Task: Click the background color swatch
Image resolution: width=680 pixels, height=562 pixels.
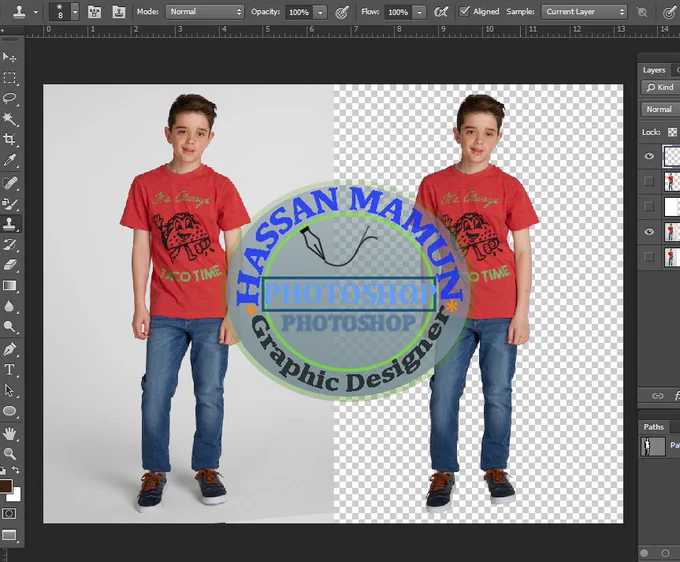Action: pos(16,495)
